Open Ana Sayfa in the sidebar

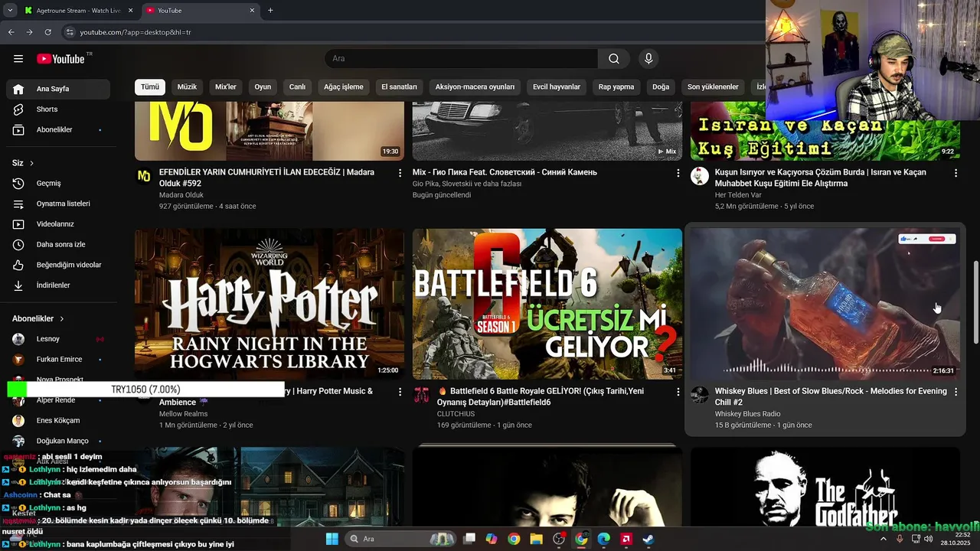coord(58,89)
